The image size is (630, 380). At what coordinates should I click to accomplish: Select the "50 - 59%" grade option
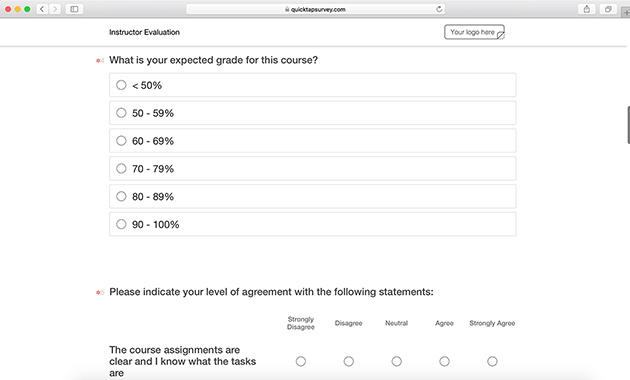(x=313, y=113)
